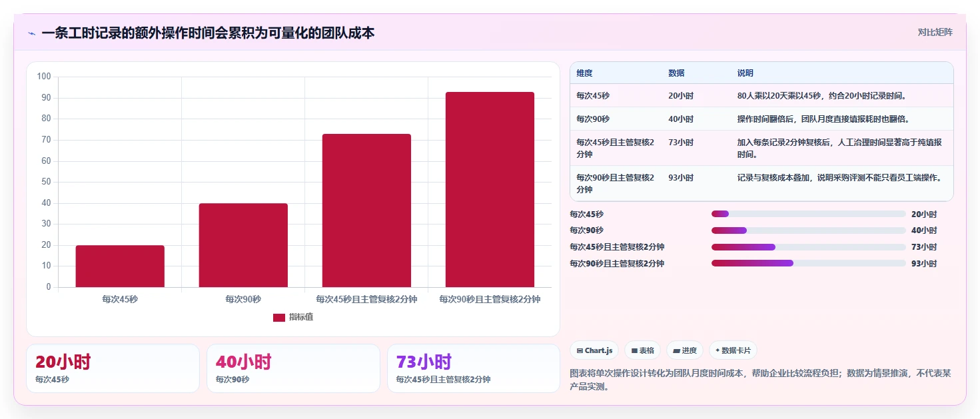980x419 pixels.
Task: Click the 每次90秒 progress bar
Action: 809,230
